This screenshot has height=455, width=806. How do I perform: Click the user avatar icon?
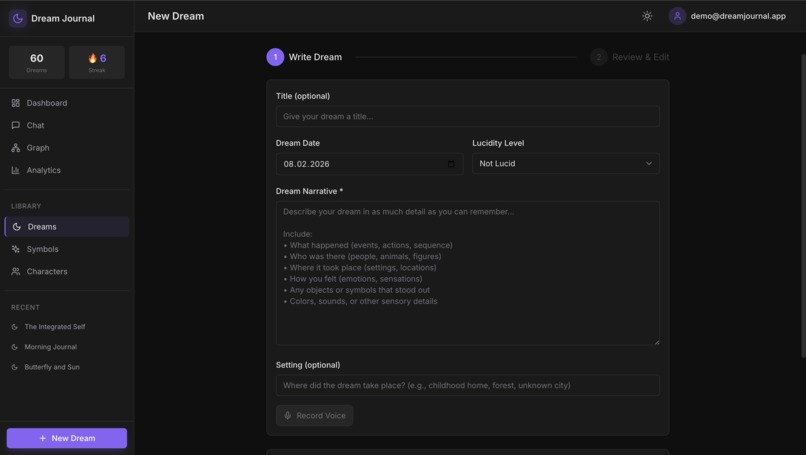pos(677,16)
